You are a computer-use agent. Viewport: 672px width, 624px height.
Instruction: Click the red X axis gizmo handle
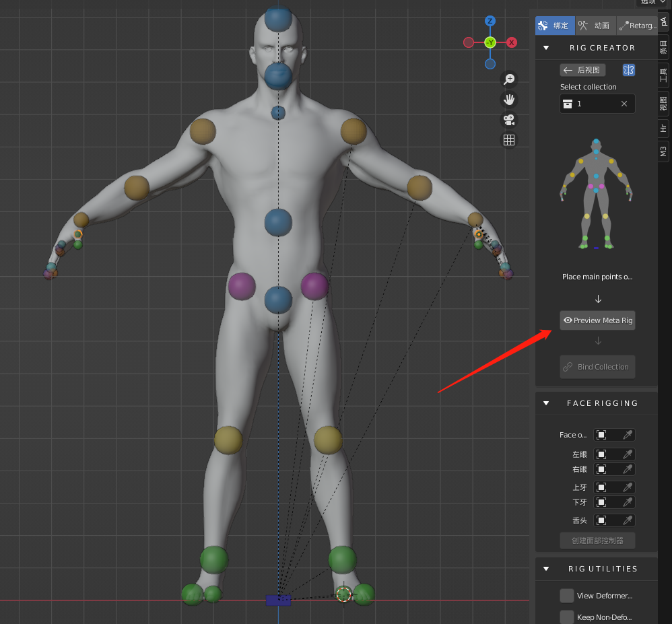(511, 42)
